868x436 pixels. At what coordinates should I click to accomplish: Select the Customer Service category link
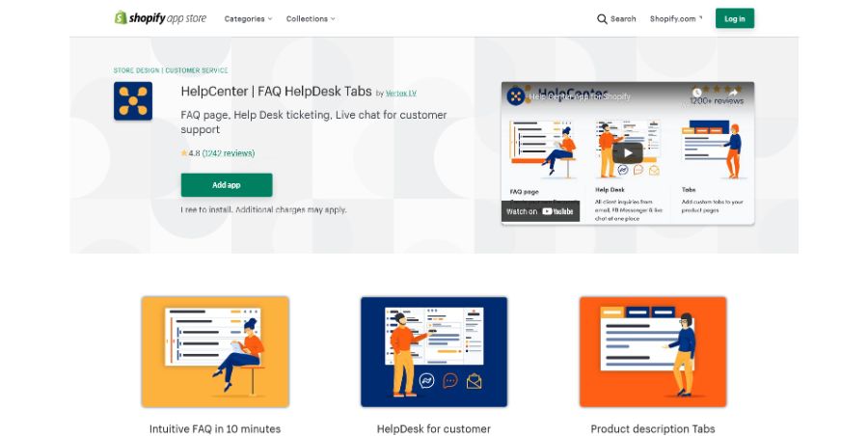[x=197, y=70]
